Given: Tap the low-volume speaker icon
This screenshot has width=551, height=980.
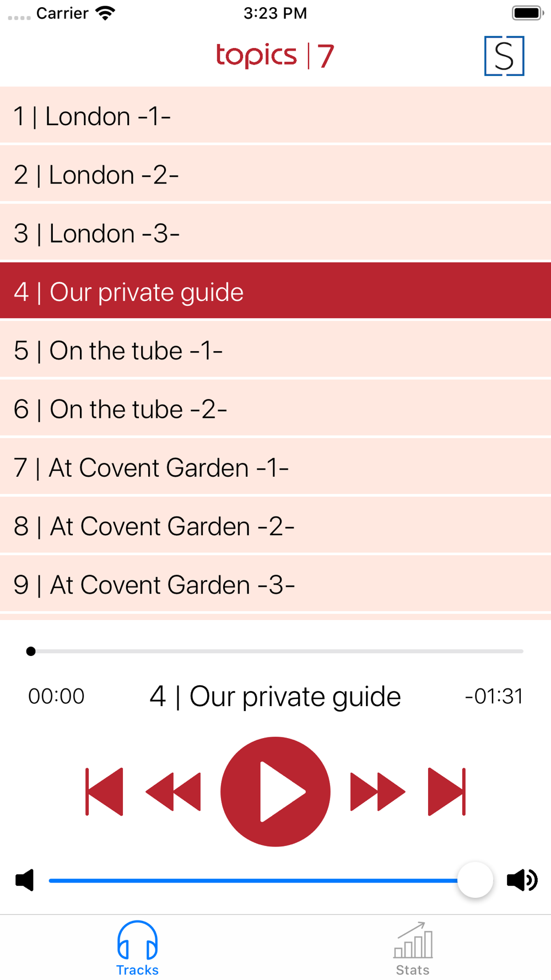Looking at the screenshot, I should coord(25,880).
